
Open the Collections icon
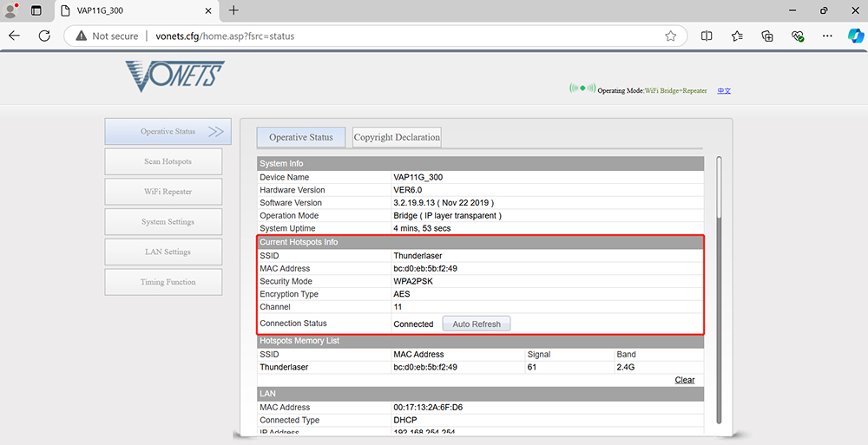click(767, 36)
